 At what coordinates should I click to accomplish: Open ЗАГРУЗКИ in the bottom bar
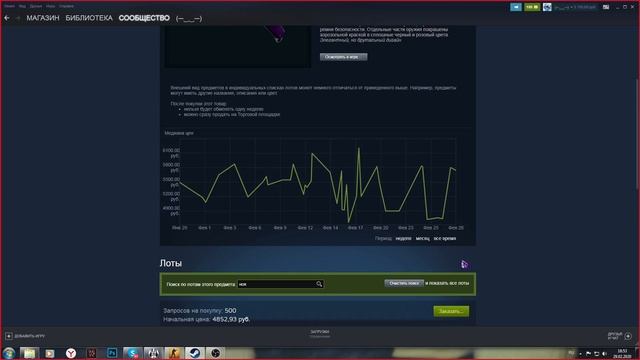click(320, 332)
